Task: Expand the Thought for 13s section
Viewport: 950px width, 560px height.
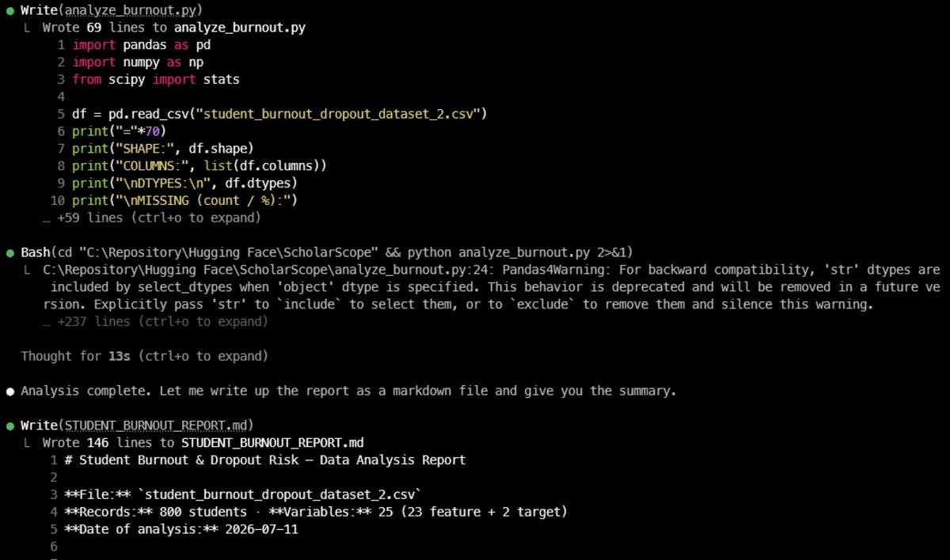Action: [x=145, y=357]
